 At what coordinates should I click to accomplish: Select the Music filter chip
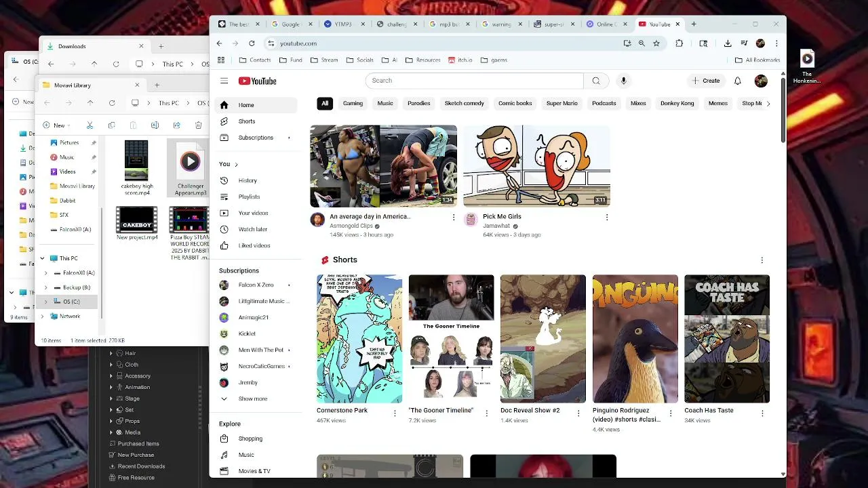point(385,104)
